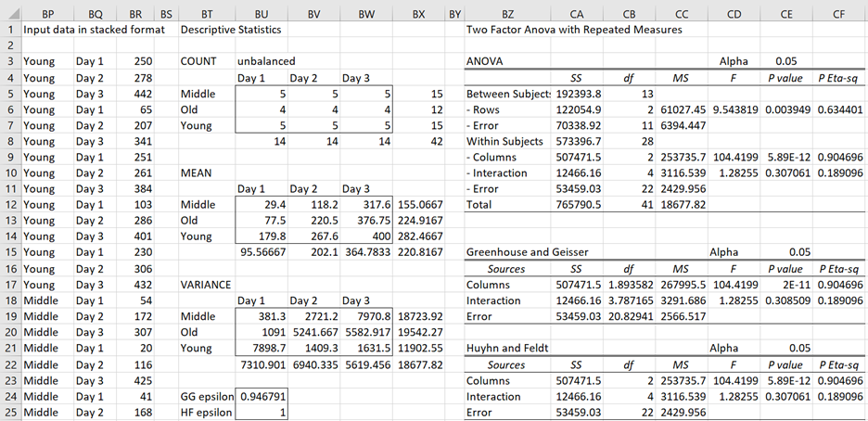Screen dimensions: 868x421
Task: Select the HF epsilon value cell
Action: coord(261,412)
